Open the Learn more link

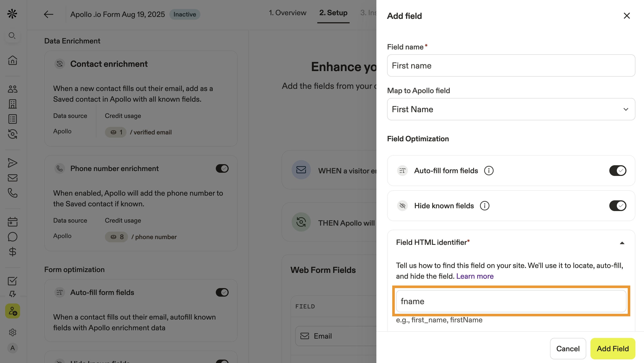(475, 276)
